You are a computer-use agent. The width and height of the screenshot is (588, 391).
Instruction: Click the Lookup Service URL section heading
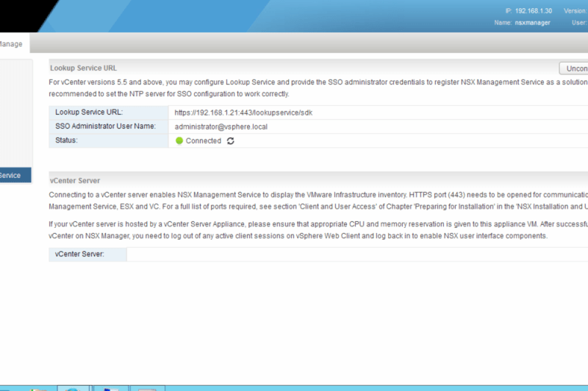click(x=83, y=68)
